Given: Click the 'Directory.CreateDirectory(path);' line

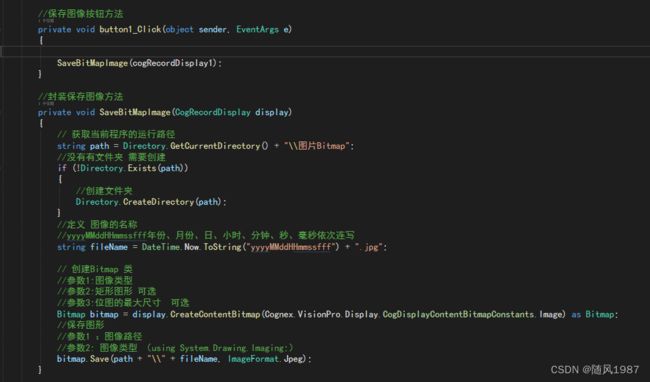Looking at the screenshot, I should (x=151, y=202).
